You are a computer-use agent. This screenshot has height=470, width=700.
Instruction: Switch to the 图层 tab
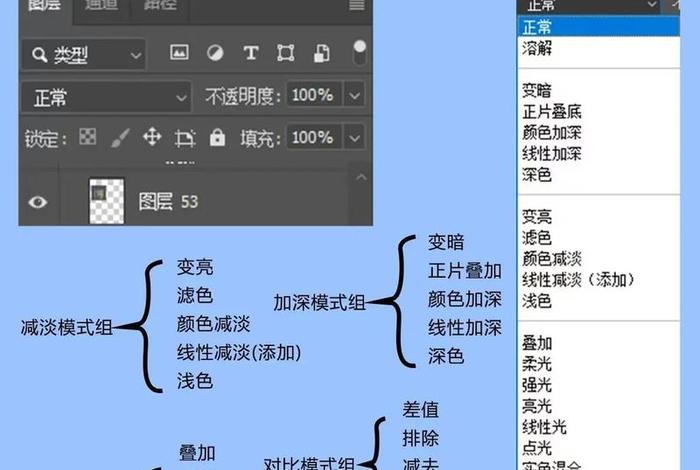tap(46, 8)
